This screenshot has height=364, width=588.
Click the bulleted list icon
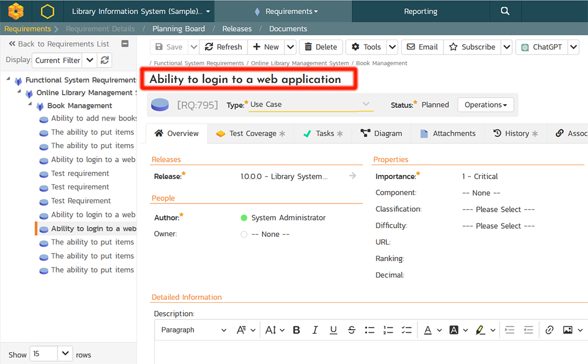370,330
